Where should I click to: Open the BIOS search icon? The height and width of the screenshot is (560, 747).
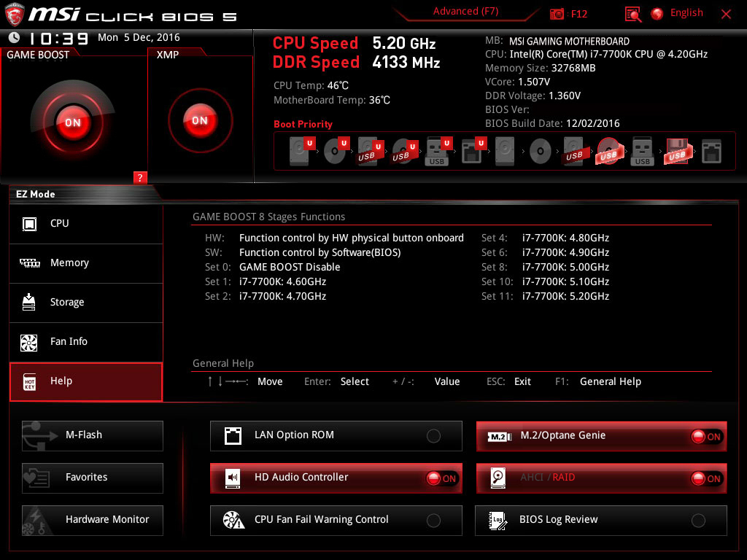(633, 15)
